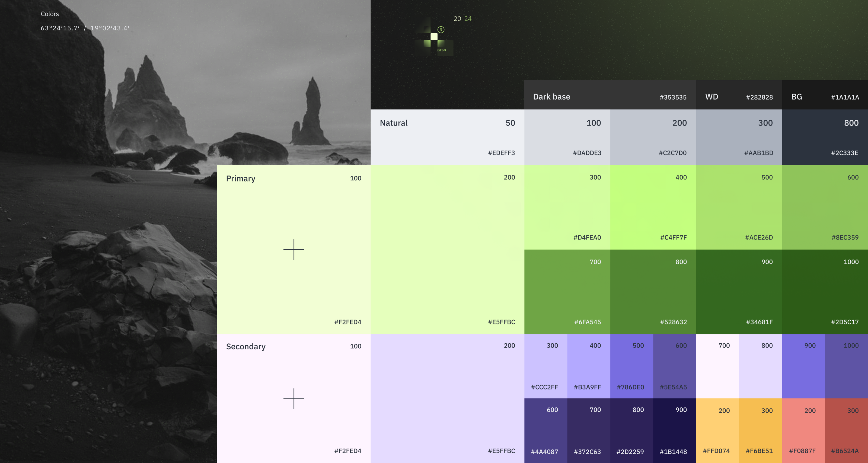The width and height of the screenshot is (868, 463).
Task: Click the green pixel-cross GFS logo
Action: (x=434, y=37)
